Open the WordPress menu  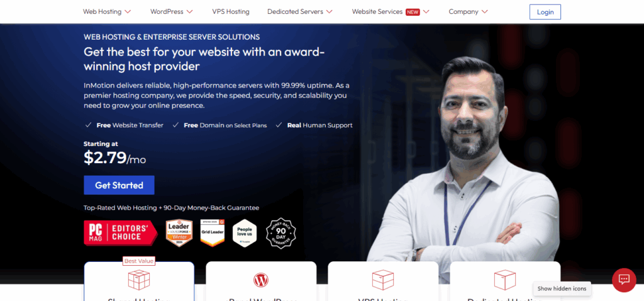pyautogui.click(x=167, y=12)
